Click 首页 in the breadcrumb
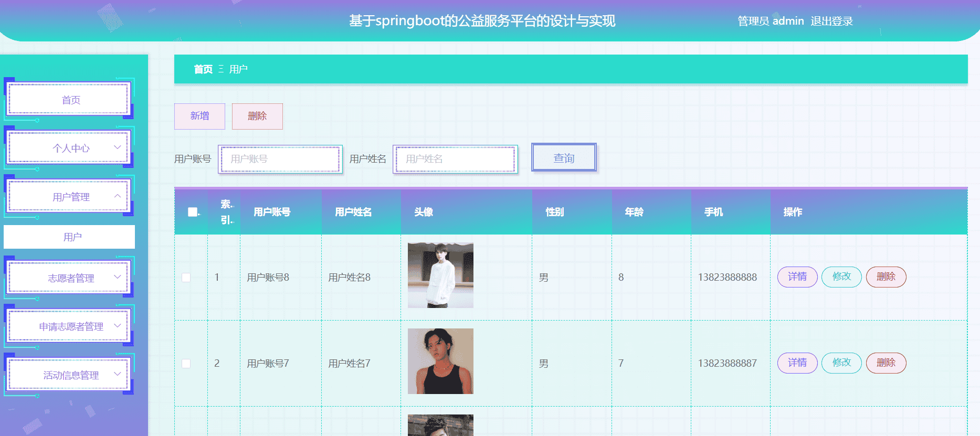The image size is (980, 436). [203, 69]
